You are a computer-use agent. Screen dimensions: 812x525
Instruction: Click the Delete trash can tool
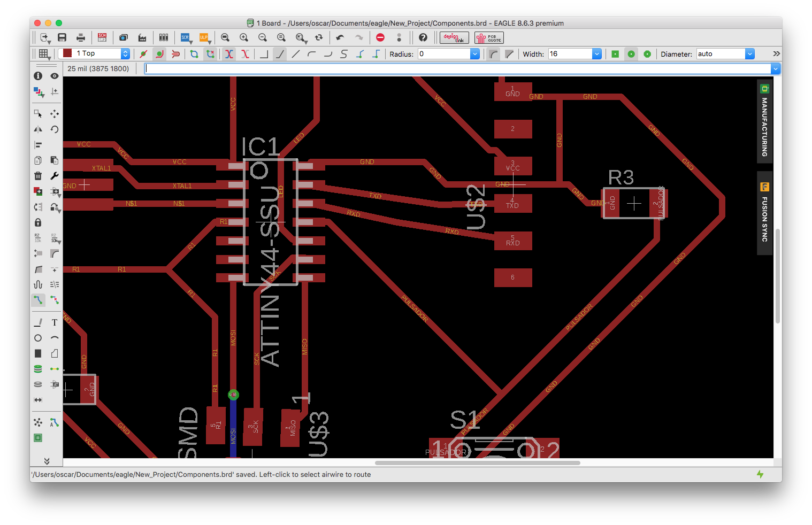(38, 176)
